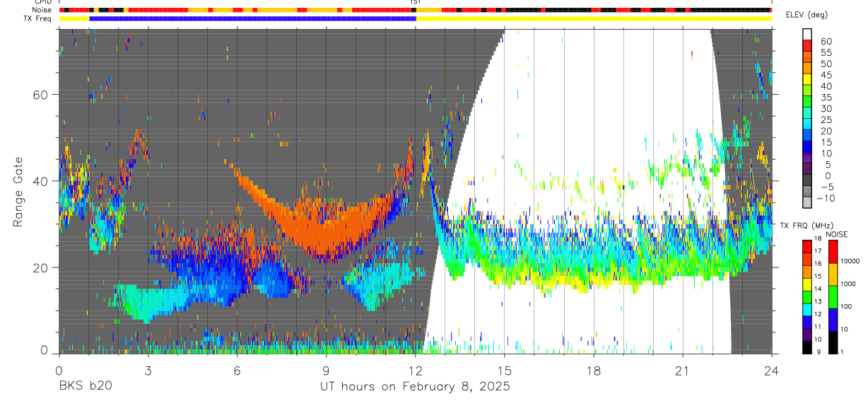The image size is (868, 401).
Task: Select the white top segment of elevation colorbar
Action: point(807,35)
